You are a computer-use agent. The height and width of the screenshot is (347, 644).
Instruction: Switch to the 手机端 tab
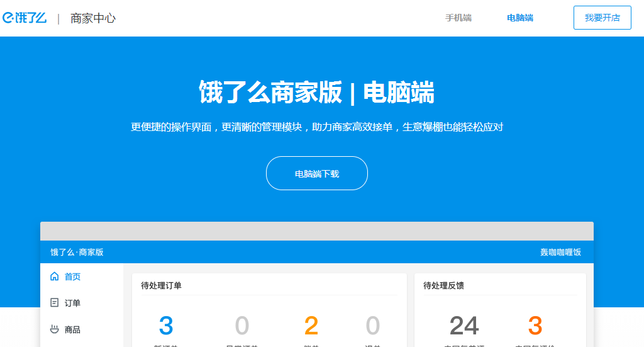click(458, 18)
